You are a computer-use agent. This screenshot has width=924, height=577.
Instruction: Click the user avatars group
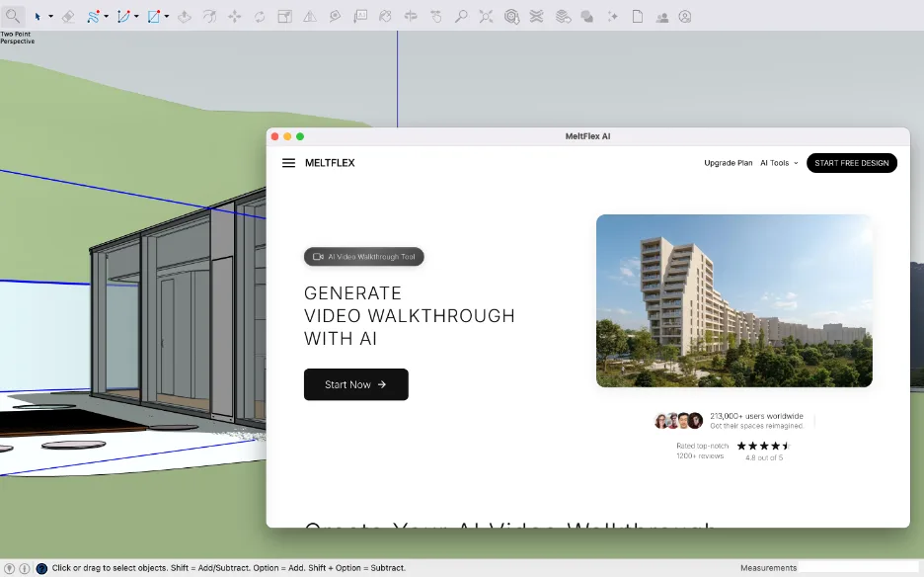click(679, 421)
